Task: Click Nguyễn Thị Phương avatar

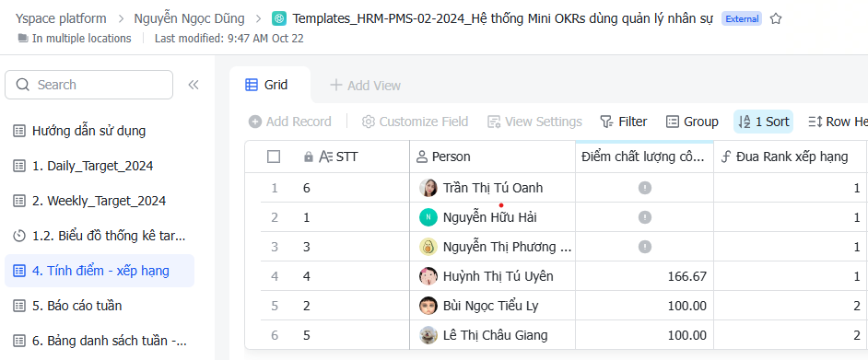Action: (x=428, y=247)
